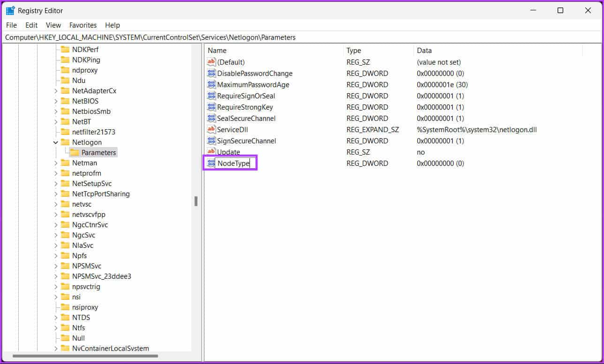Select the NgcSvc key
This screenshot has height=364, width=604.
[83, 235]
